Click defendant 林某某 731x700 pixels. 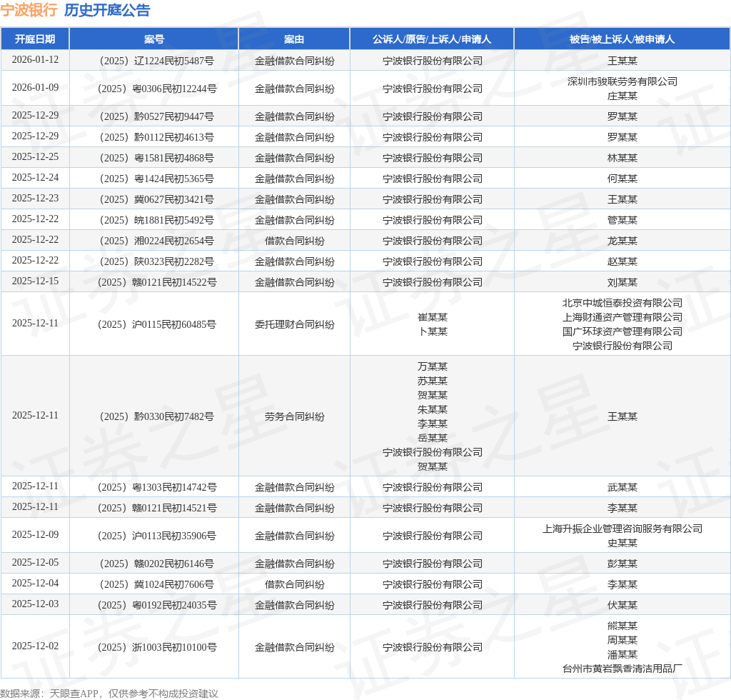(622, 158)
